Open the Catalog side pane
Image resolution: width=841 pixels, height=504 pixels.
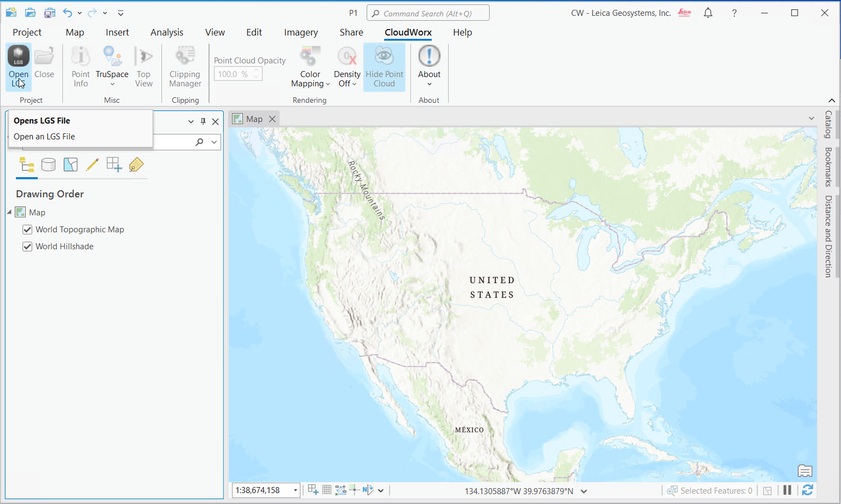tap(828, 125)
